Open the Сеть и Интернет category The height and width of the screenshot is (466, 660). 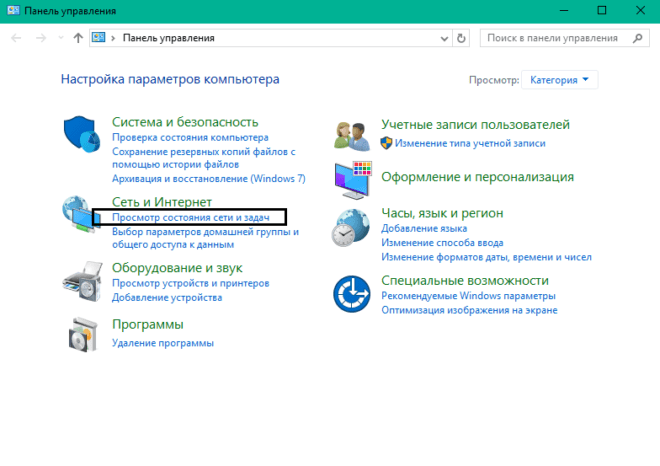[x=162, y=202]
